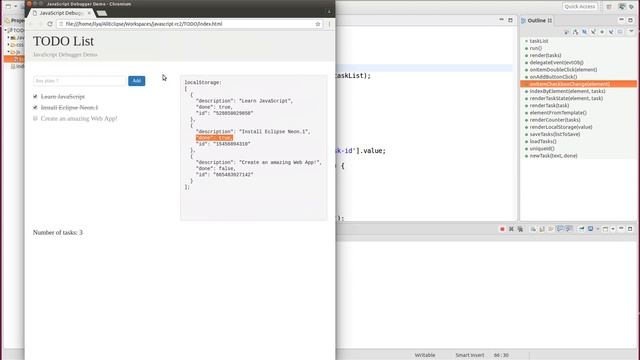Open the Open Console dropdown arrow
640x360 pixels.
tap(613, 229)
